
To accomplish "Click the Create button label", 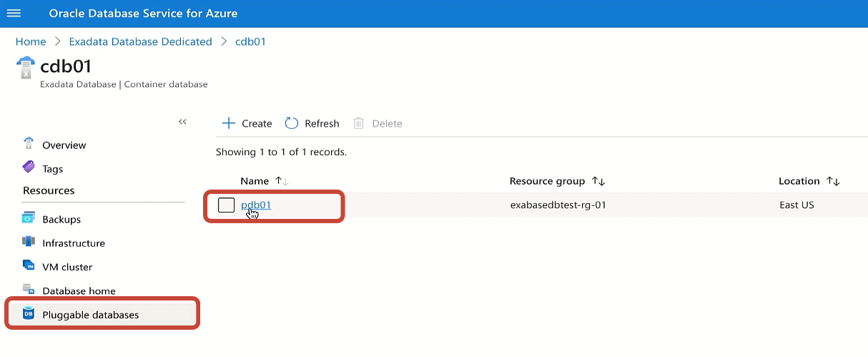I will (x=257, y=124).
